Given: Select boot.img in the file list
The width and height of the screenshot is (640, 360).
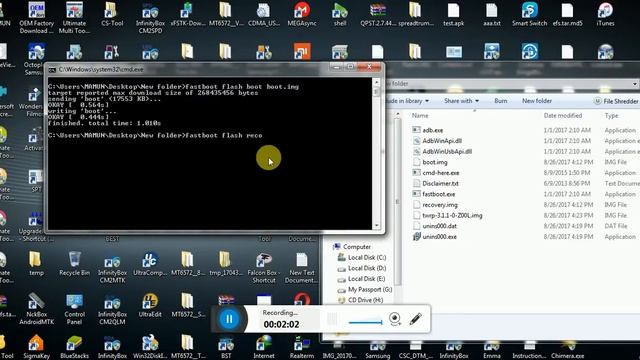Looking at the screenshot, I should tap(435, 162).
